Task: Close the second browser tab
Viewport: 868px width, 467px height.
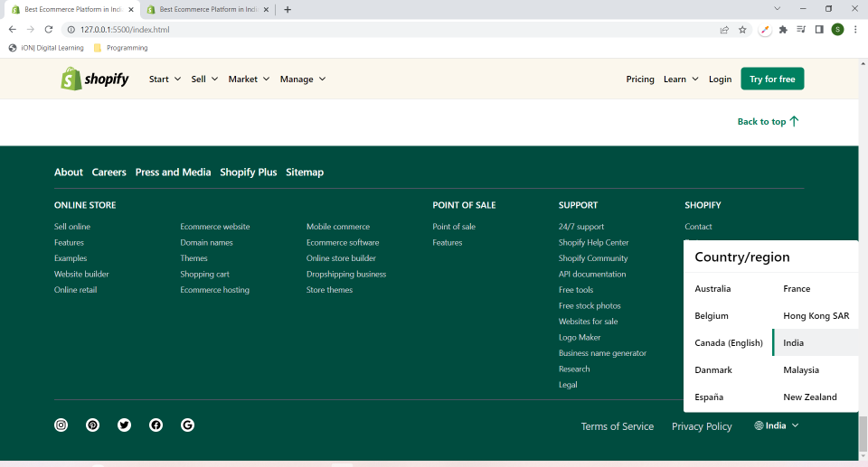Action: 266,9
